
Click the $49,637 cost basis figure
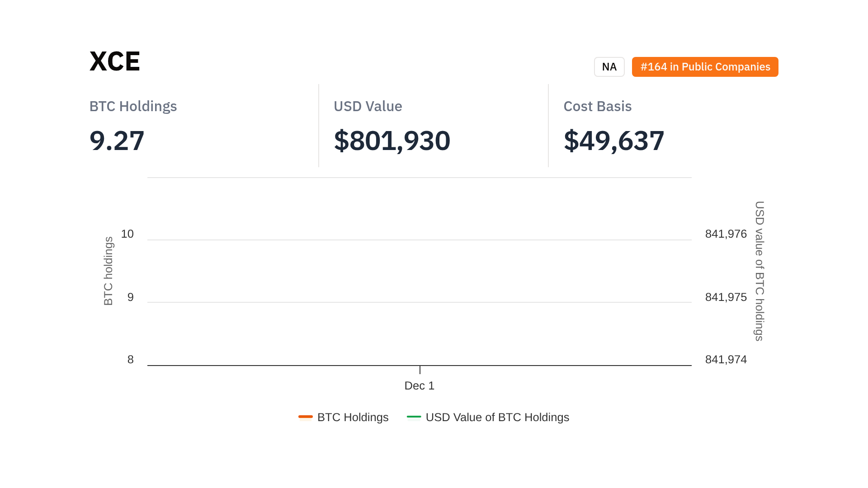click(613, 141)
